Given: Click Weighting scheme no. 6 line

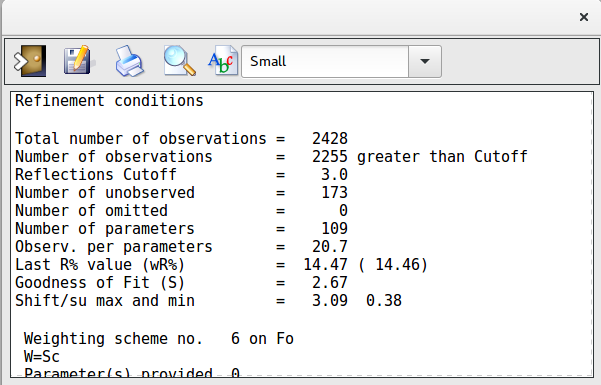Looking at the screenshot, I should coord(159,339).
